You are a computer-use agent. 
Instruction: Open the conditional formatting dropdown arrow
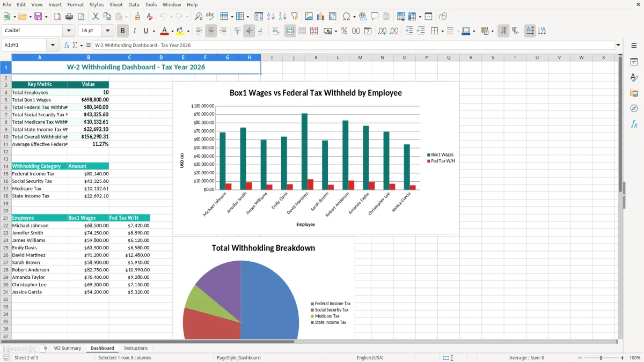492,32
